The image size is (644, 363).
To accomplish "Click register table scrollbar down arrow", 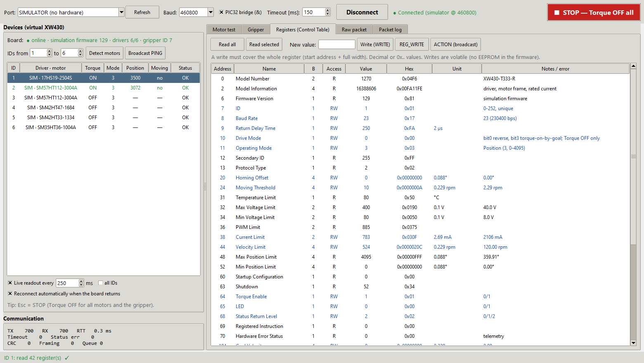I will click(633, 343).
